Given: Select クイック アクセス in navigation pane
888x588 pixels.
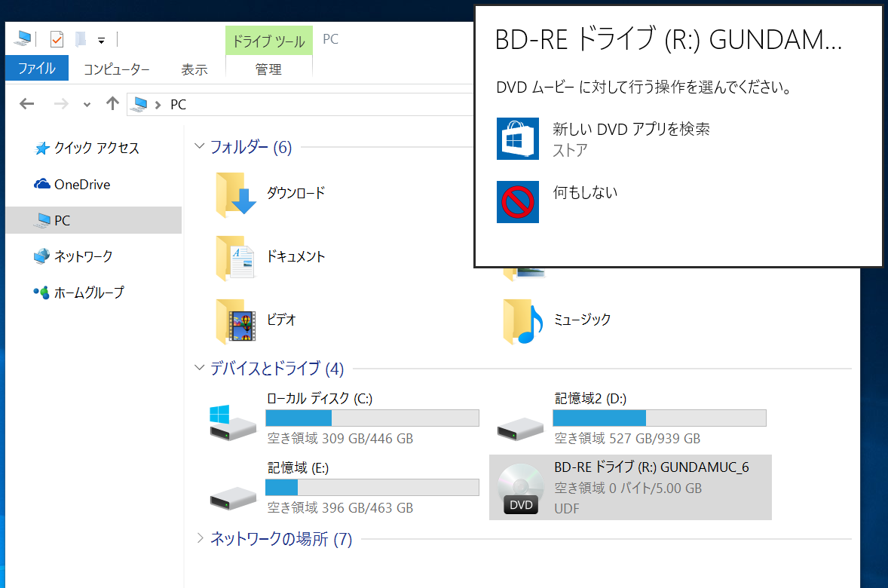Looking at the screenshot, I should [93, 148].
